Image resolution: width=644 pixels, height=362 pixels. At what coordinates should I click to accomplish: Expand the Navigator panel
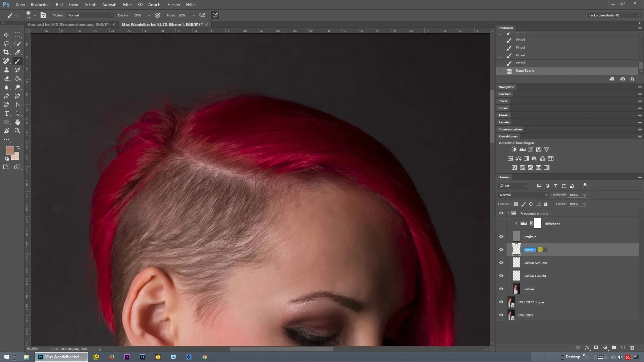coord(506,87)
